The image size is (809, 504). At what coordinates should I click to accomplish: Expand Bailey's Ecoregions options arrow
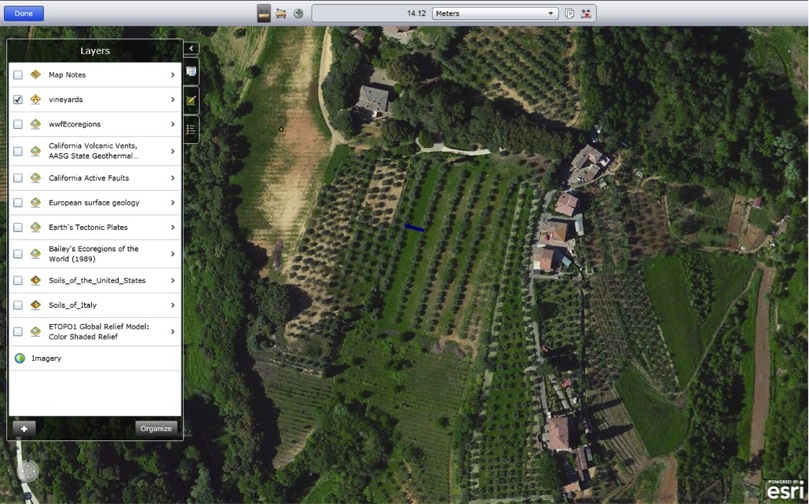click(172, 254)
